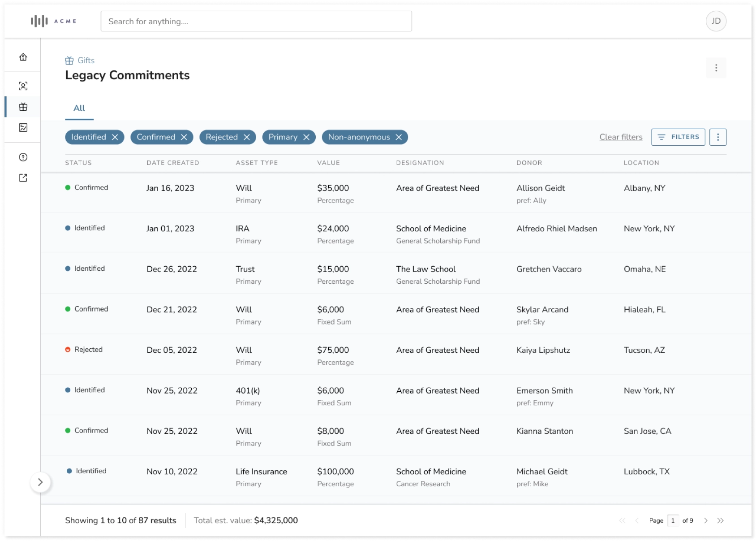Remove the Non-anonymous filter chip
The width and height of the screenshot is (756, 541).
click(399, 137)
